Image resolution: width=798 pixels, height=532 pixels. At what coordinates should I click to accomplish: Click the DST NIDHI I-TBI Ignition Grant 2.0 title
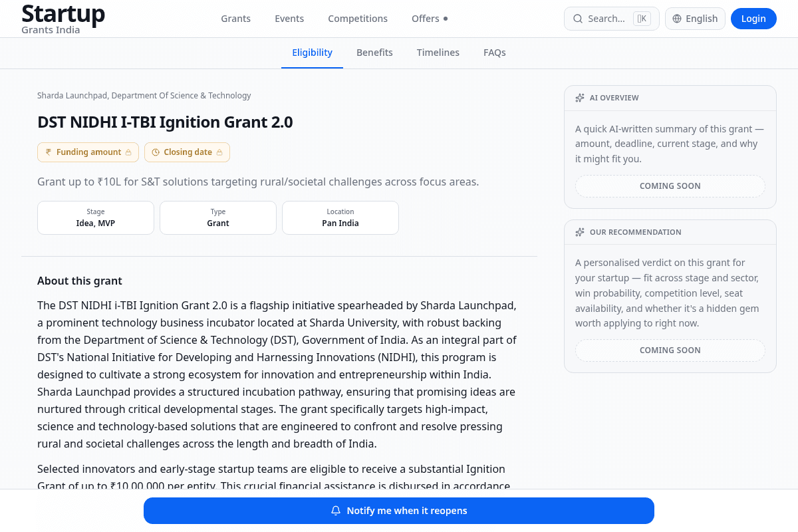(x=165, y=122)
